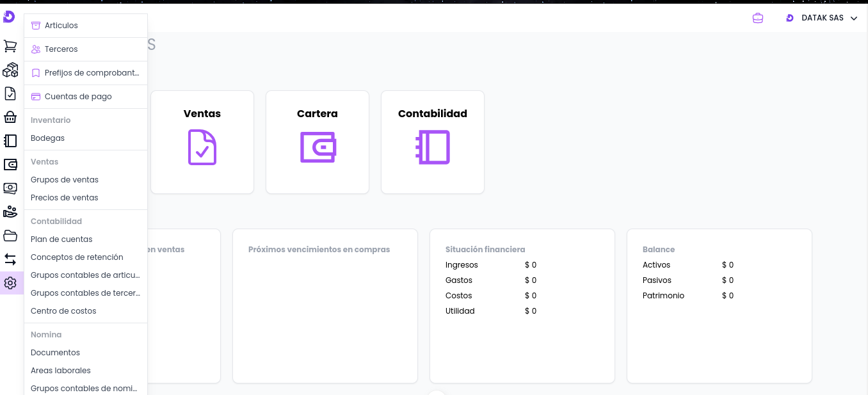The height and width of the screenshot is (395, 868).
Task: Click the shopping cart icon in sidebar
Action: click(x=10, y=46)
